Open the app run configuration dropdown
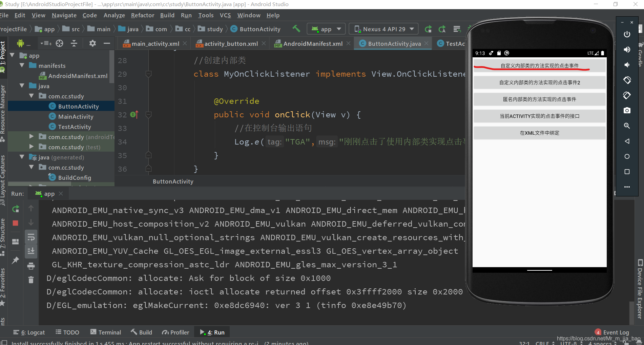This screenshot has height=345, width=644. (326, 29)
